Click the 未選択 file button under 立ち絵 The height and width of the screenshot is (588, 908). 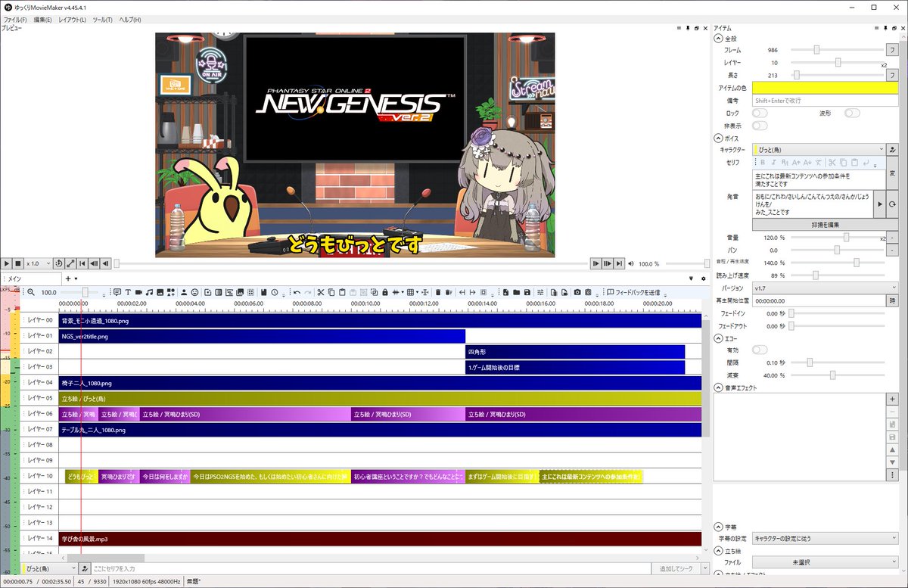click(x=825, y=563)
